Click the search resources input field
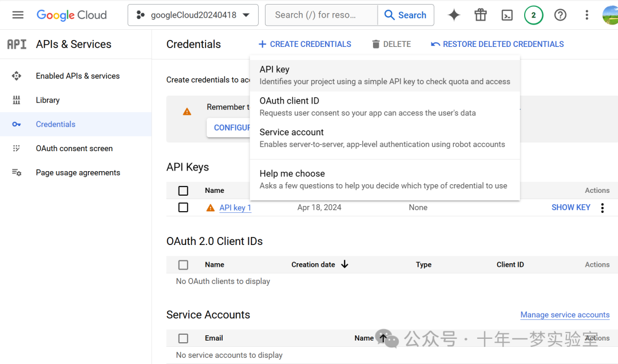Image resolution: width=618 pixels, height=364 pixels. (321, 15)
